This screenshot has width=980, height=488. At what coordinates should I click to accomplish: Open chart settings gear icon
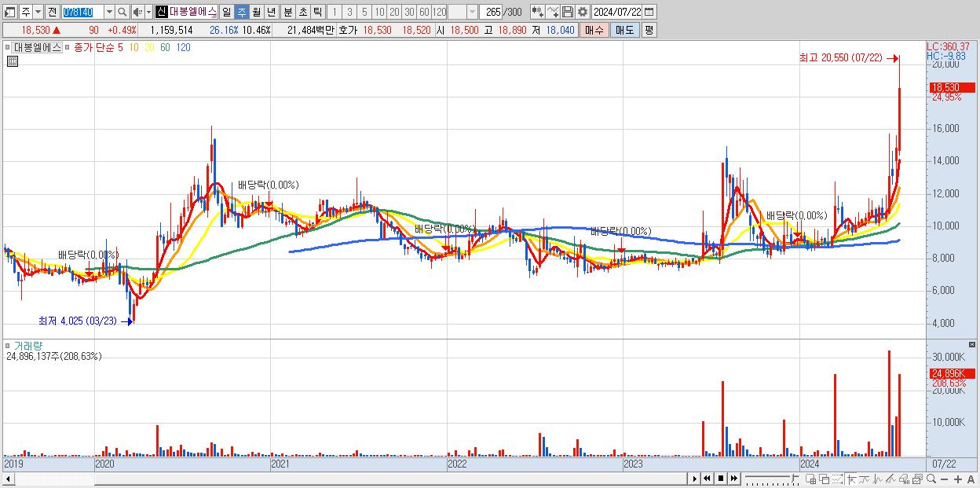coord(582,12)
